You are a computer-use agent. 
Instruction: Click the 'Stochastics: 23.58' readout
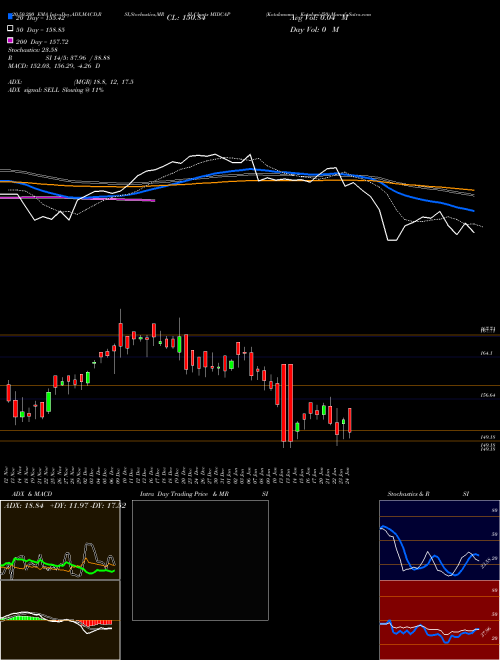pyautogui.click(x=32, y=50)
